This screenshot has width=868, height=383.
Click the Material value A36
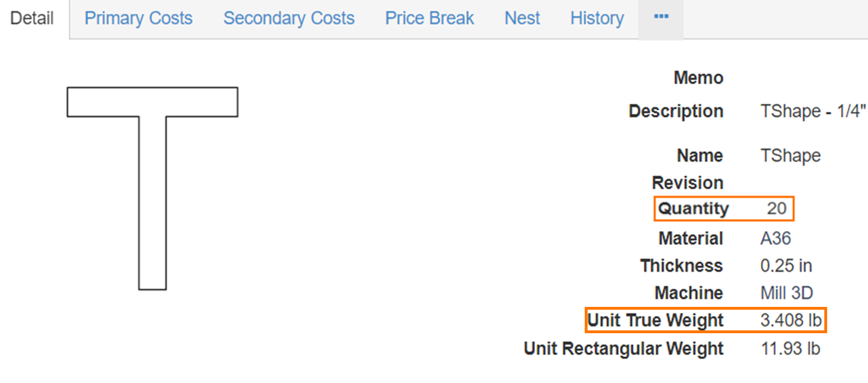(x=775, y=238)
